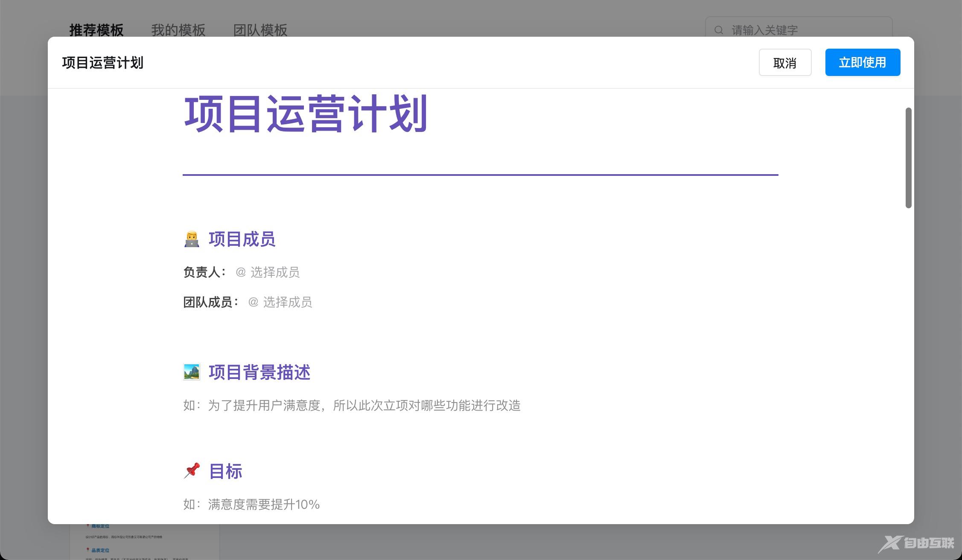Open the 我的模板 tab
Image resolution: width=962 pixels, height=560 pixels.
click(178, 30)
